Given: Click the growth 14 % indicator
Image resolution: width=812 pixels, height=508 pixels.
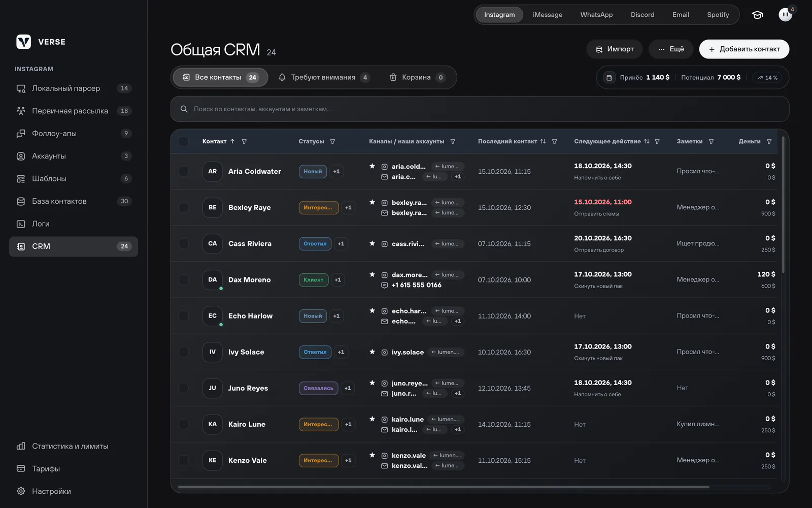Looking at the screenshot, I should point(767,78).
